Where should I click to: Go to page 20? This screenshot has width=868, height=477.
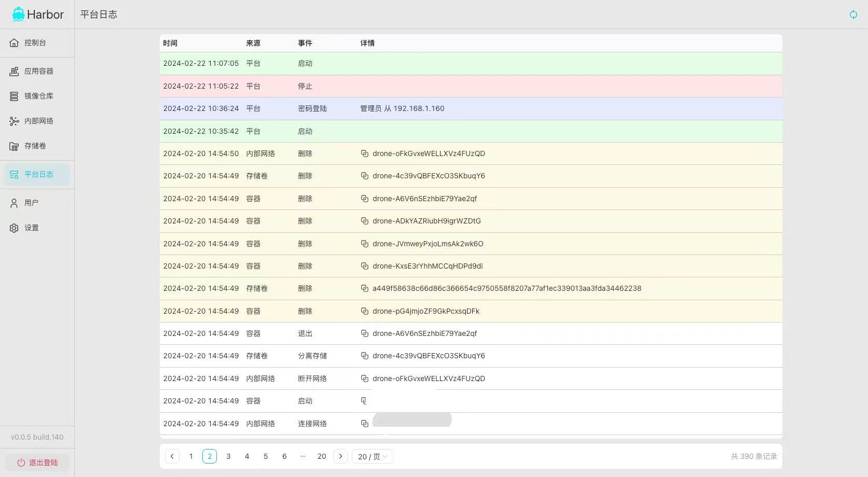(322, 456)
